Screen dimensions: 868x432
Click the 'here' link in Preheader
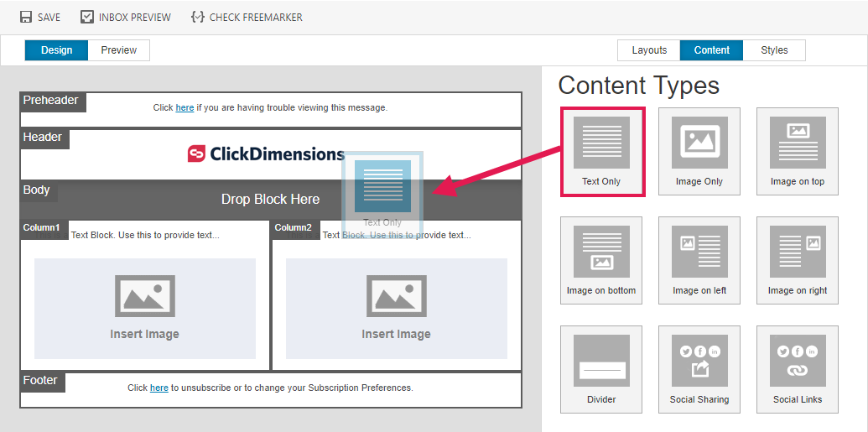(x=185, y=108)
